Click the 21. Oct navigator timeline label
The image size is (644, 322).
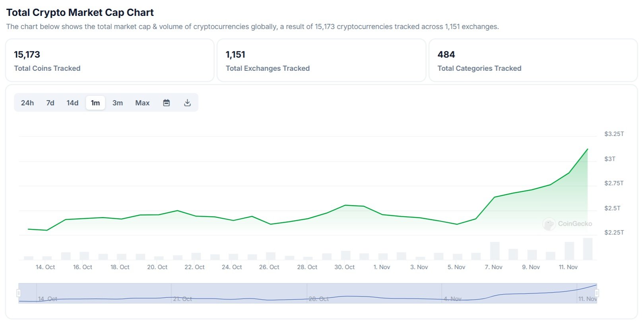point(182,299)
